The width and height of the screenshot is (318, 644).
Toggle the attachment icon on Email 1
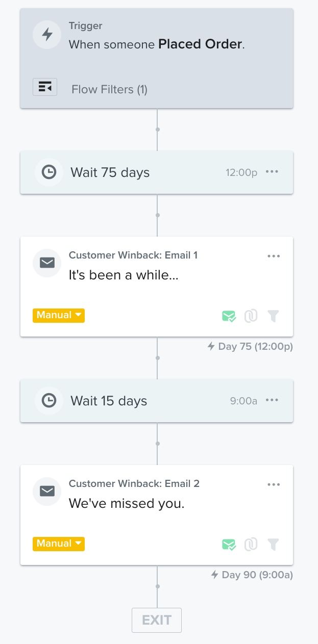(251, 316)
